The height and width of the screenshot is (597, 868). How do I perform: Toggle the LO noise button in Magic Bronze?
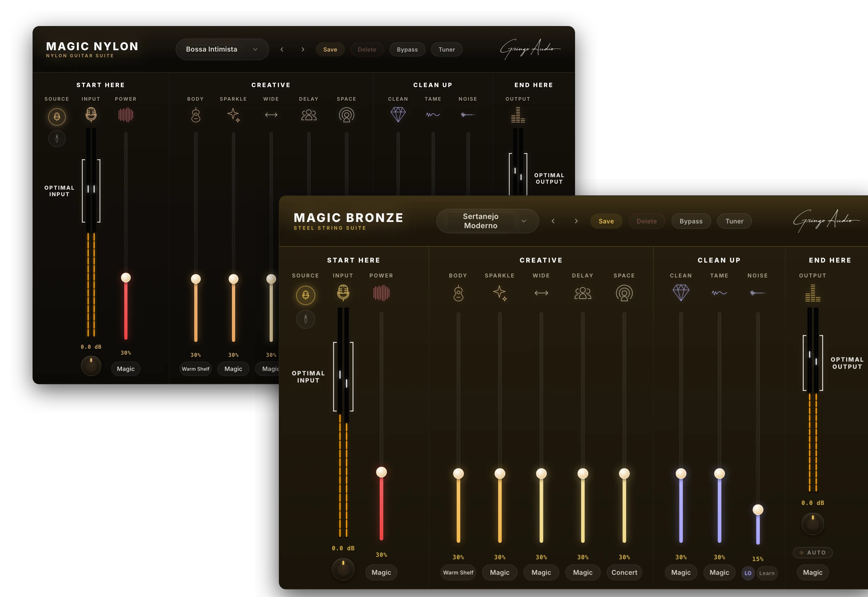pos(748,573)
